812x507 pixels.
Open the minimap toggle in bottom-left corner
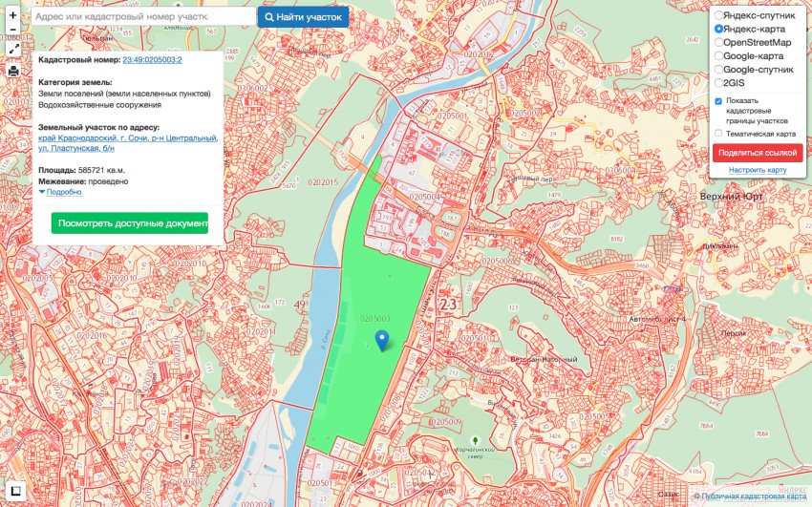coord(14,492)
